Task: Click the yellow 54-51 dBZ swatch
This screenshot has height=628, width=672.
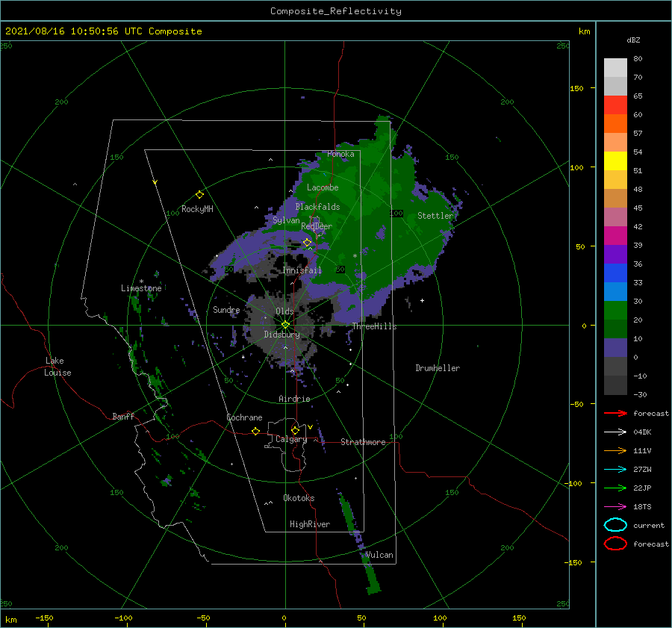Action: click(615, 161)
